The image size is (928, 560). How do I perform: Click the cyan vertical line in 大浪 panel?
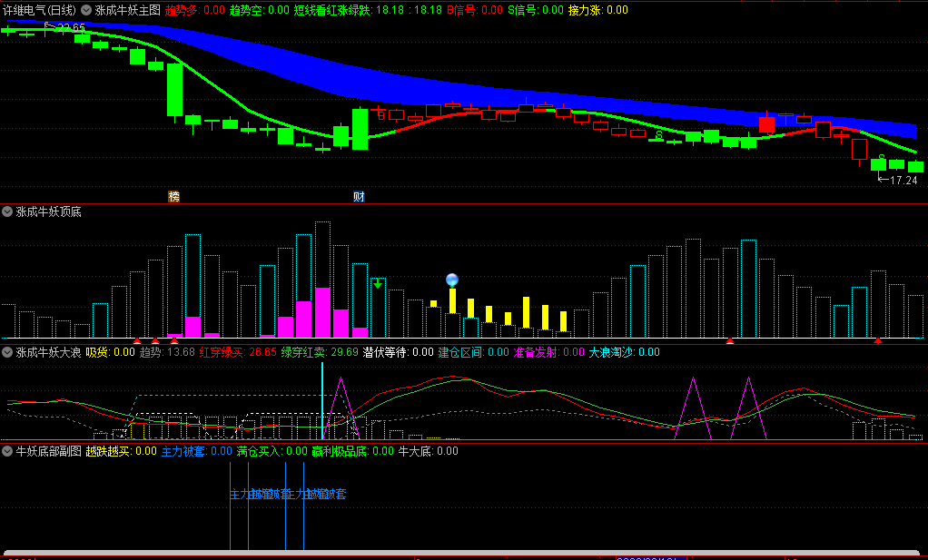322,401
